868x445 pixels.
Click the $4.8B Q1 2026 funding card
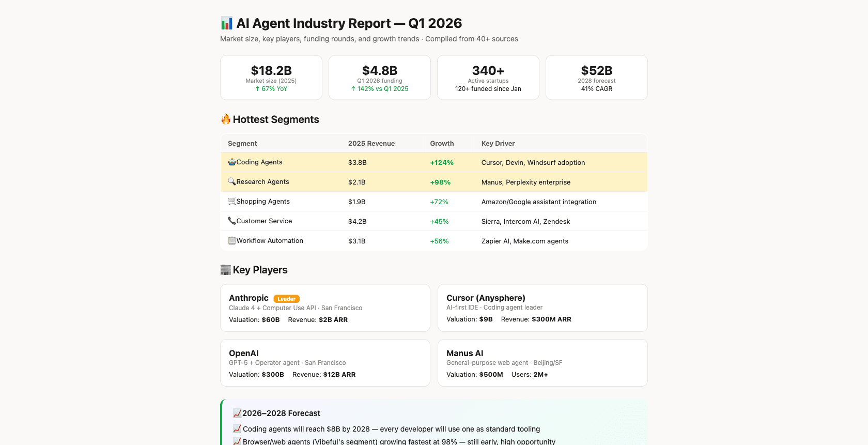[380, 78]
